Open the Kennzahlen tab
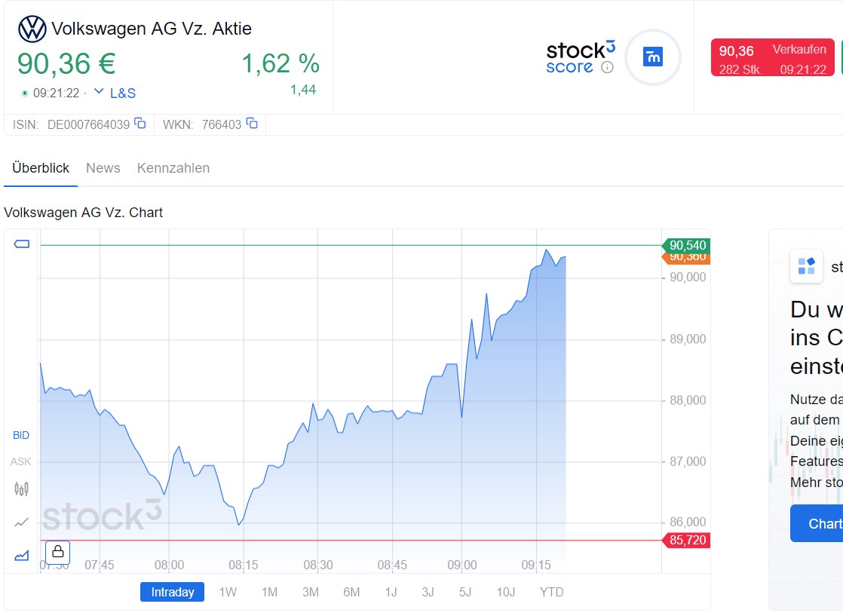Viewport: 843px width, 616px height. coord(173,168)
